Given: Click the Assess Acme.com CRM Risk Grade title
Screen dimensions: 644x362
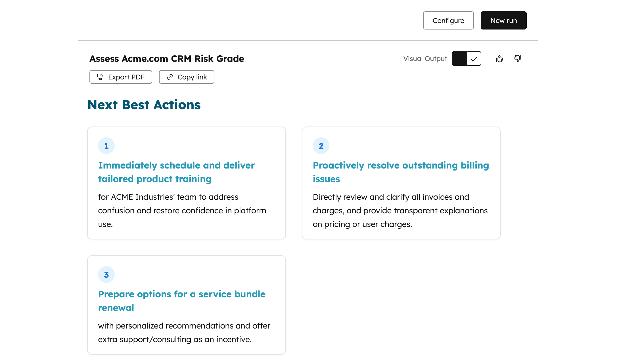Looking at the screenshot, I should (167, 58).
